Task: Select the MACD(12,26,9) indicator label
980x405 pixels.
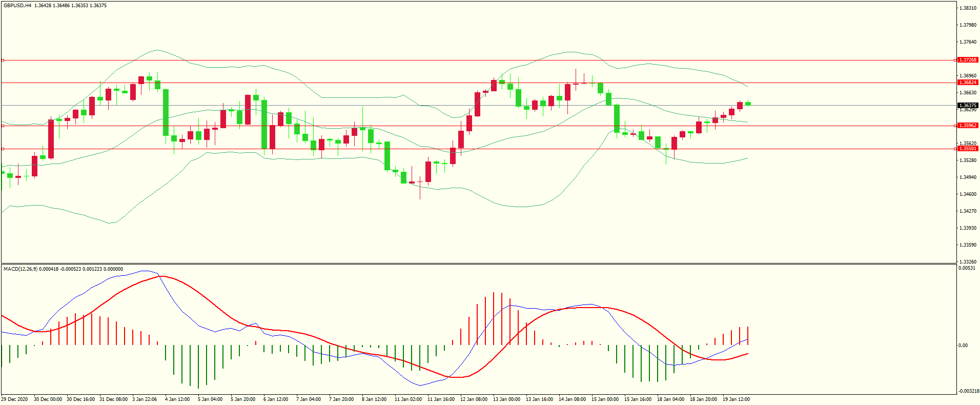Action: tap(20, 269)
